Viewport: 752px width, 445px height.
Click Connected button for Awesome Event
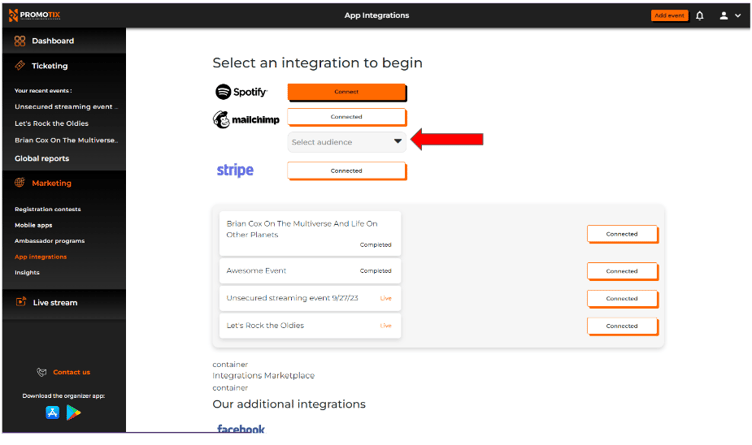[x=623, y=271]
